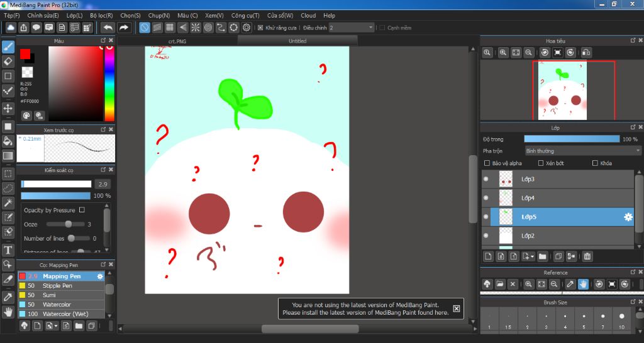Click the red foreground color swatch
The width and height of the screenshot is (644, 343).
coord(25,54)
